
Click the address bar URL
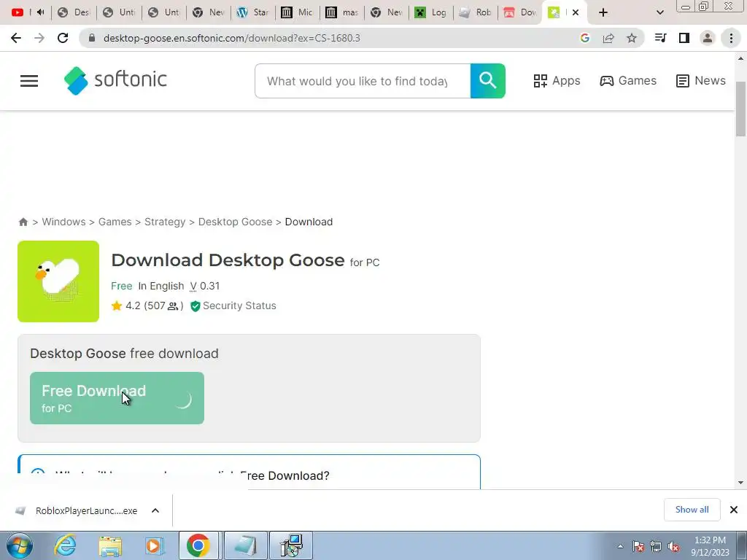[x=231, y=38]
